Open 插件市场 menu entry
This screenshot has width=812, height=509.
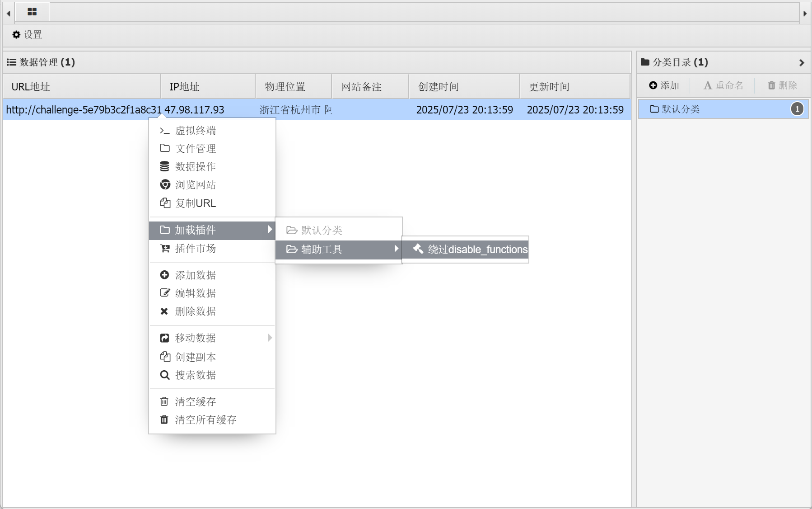212,249
